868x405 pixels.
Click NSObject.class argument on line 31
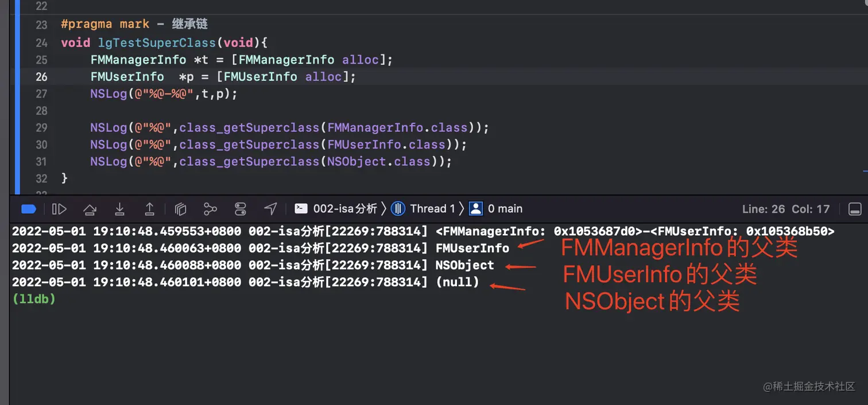[x=379, y=162]
